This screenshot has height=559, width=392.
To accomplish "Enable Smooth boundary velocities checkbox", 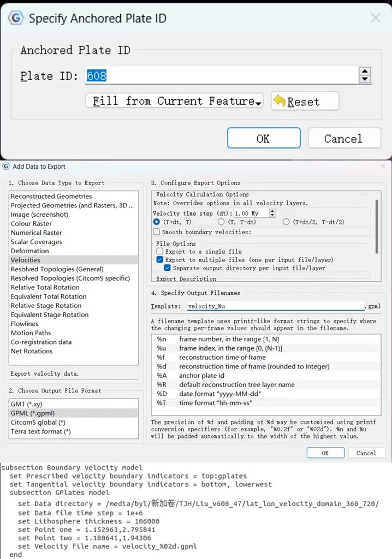I will [x=157, y=231].
